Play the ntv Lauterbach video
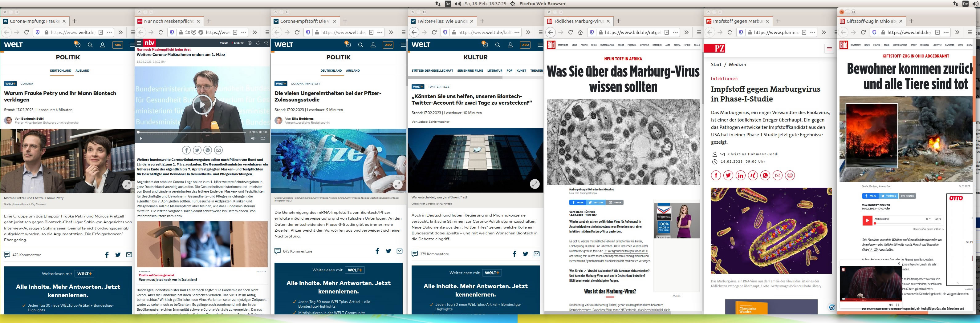This screenshot has width=980, height=323. (202, 104)
